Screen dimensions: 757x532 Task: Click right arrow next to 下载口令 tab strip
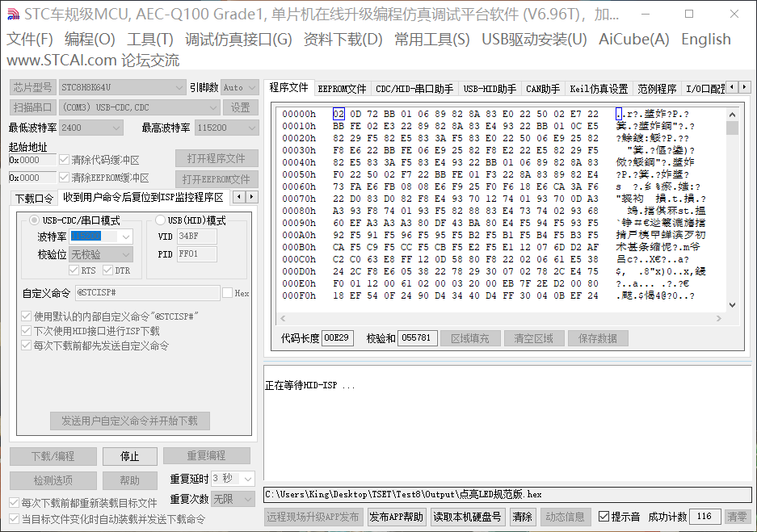[251, 197]
